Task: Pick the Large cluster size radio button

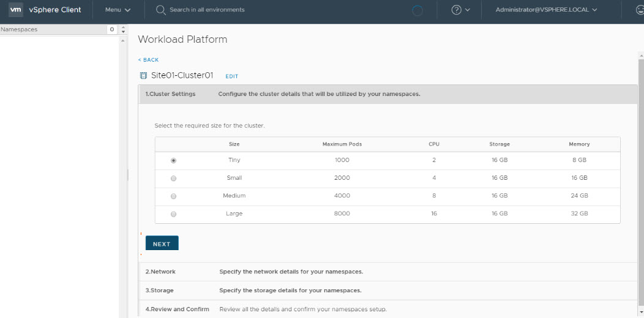Action: [x=174, y=214]
